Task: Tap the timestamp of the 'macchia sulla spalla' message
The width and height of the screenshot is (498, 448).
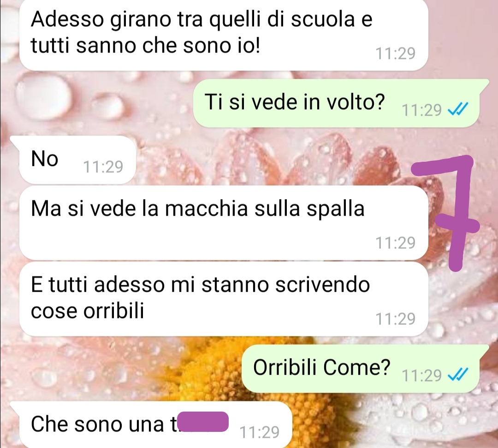Action: (396, 243)
